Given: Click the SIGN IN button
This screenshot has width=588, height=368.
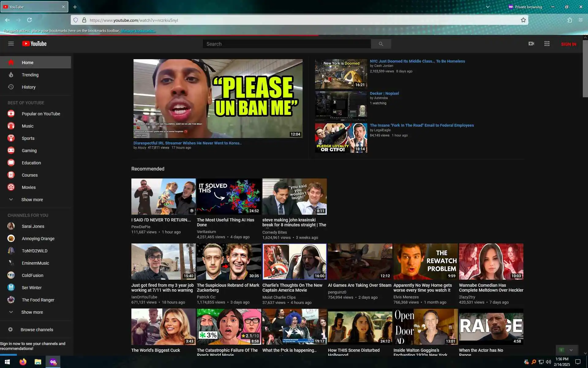Looking at the screenshot, I should (568, 44).
